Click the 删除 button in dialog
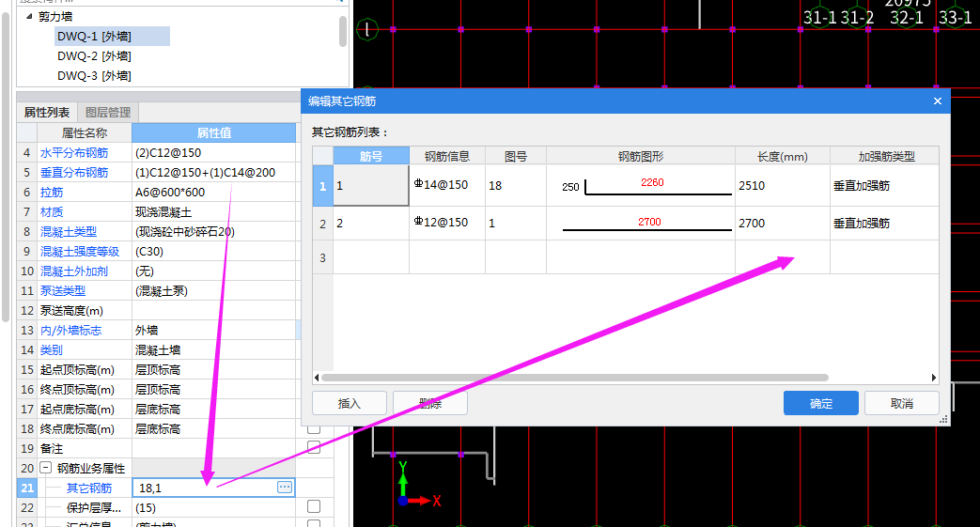Screen dimensions: 980x527 [x=430, y=403]
